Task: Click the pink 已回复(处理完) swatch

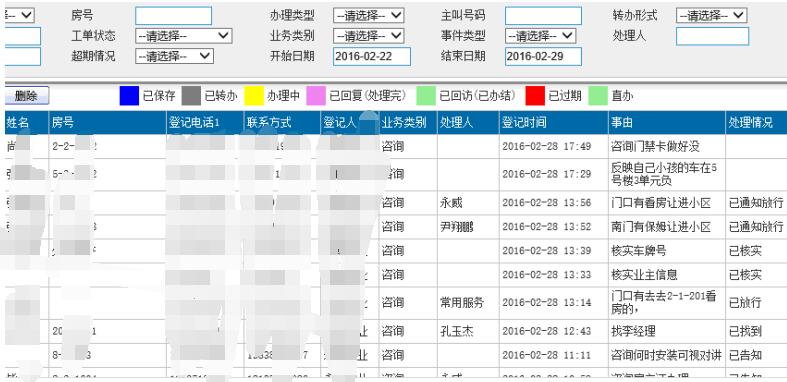Action: [x=316, y=95]
